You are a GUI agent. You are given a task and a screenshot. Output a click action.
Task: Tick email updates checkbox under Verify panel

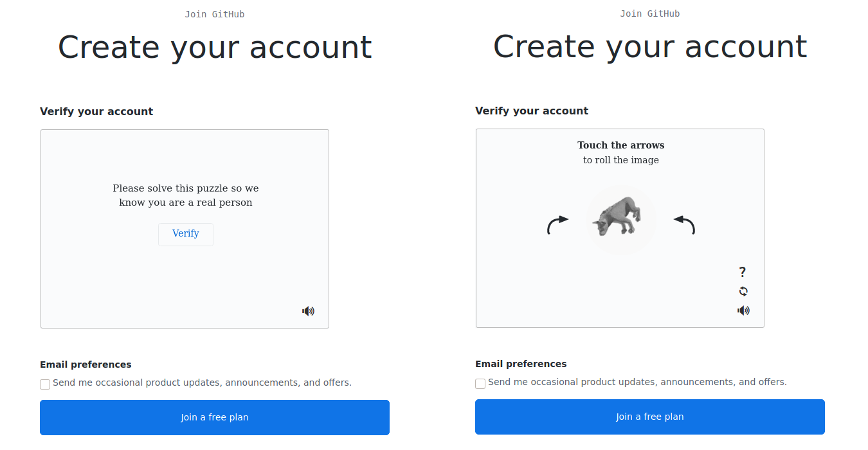point(45,384)
